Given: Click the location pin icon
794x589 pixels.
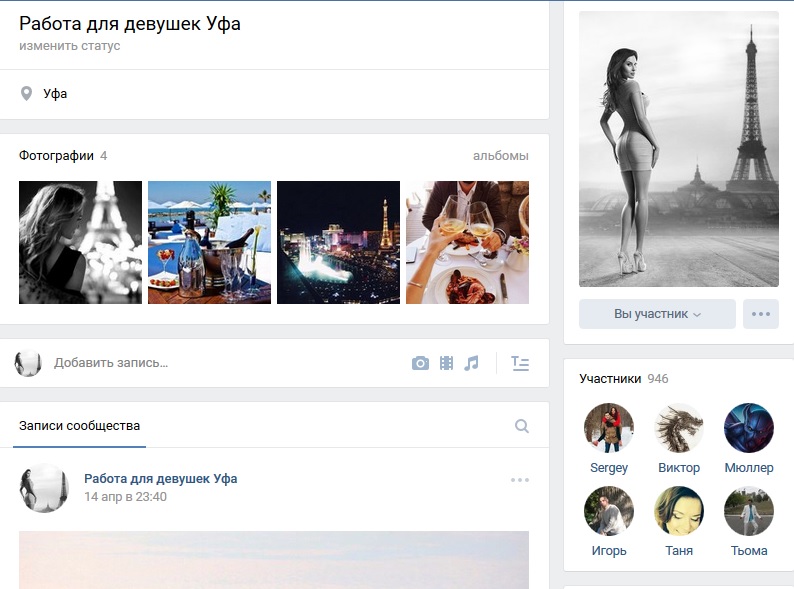Looking at the screenshot, I should point(26,93).
